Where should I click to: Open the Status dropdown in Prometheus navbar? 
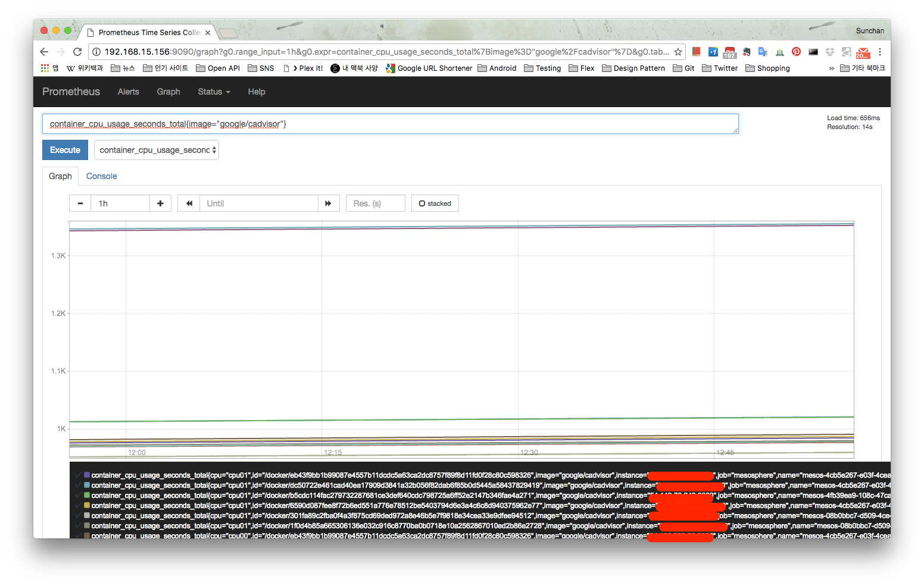point(214,92)
